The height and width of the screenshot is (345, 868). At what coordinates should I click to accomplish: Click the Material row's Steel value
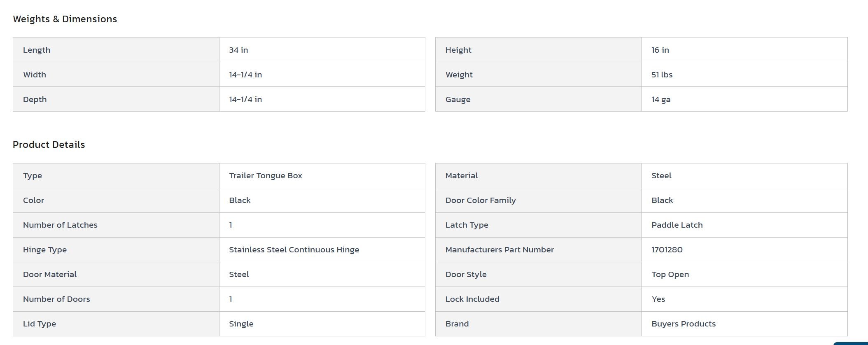[x=661, y=175]
